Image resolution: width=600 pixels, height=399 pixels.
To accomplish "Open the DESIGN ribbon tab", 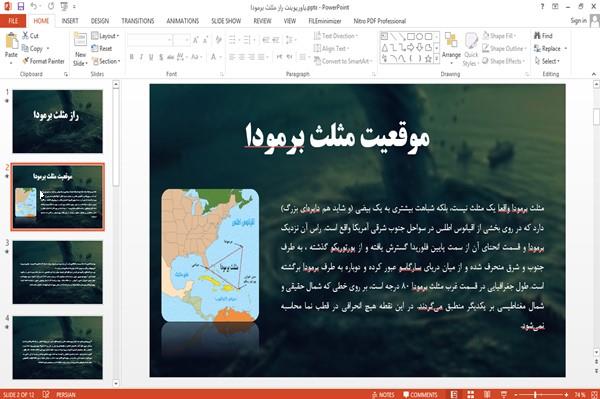I will [99, 21].
